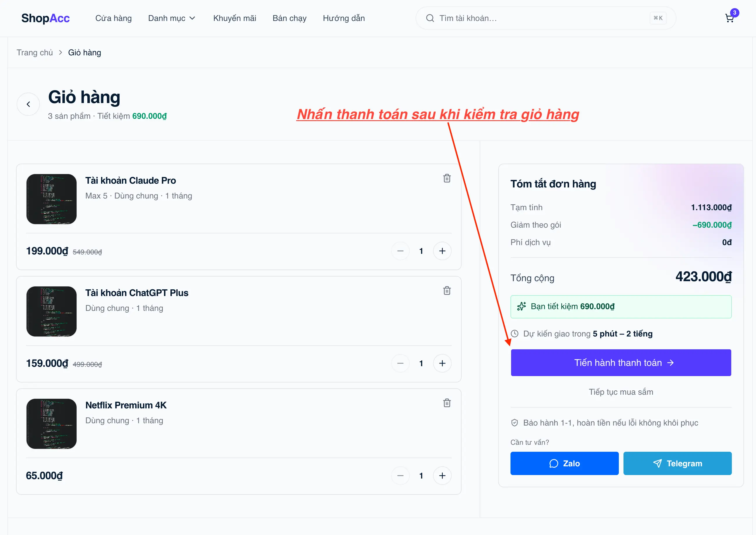This screenshot has width=756, height=535.
Task: Contact support via Zalo button
Action: tap(565, 463)
